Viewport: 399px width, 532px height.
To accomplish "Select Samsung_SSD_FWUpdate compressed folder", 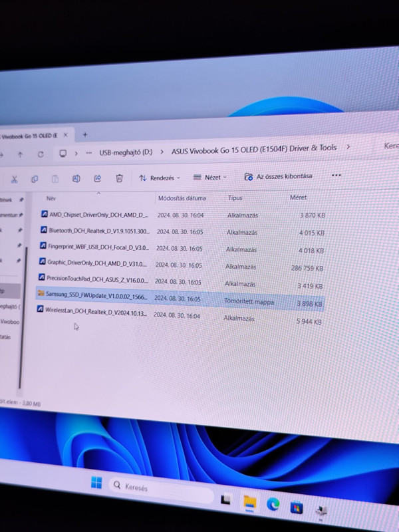I will tap(180, 298).
